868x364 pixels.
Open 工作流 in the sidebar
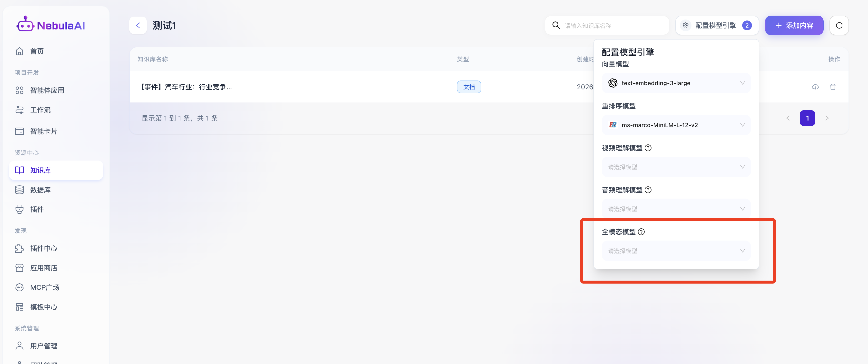tap(40, 110)
